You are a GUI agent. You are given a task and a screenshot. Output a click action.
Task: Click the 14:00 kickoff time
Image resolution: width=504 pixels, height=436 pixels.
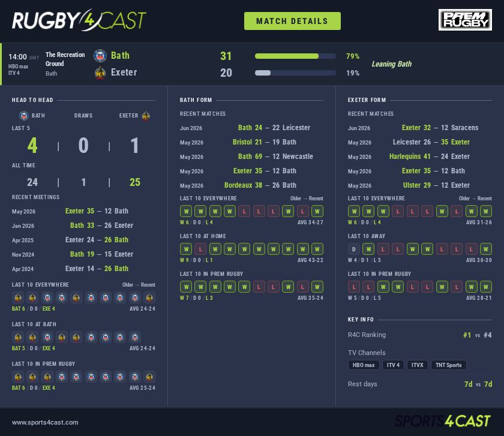point(17,57)
